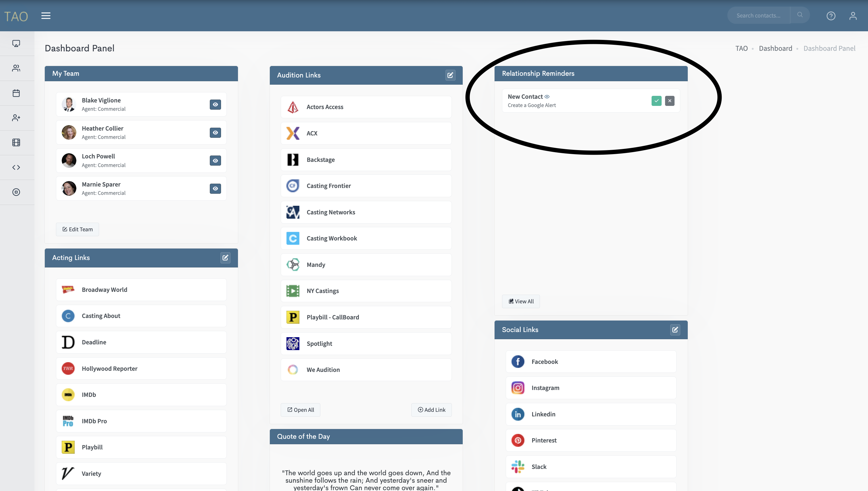Click the help question mark icon
This screenshot has height=491, width=868.
click(x=831, y=16)
